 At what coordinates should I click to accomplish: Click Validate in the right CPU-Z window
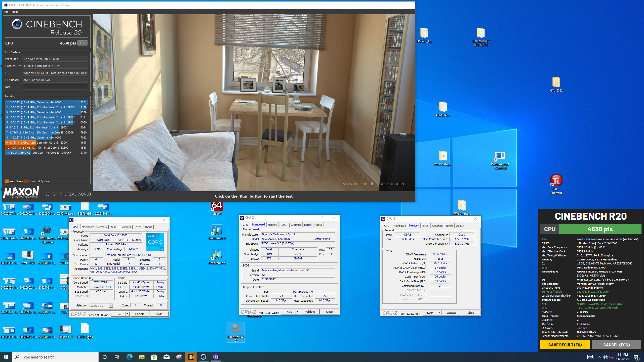(x=451, y=313)
